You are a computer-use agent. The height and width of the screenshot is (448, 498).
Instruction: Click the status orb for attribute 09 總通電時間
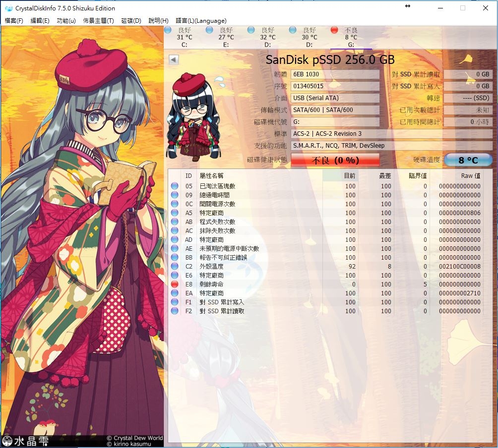point(175,195)
